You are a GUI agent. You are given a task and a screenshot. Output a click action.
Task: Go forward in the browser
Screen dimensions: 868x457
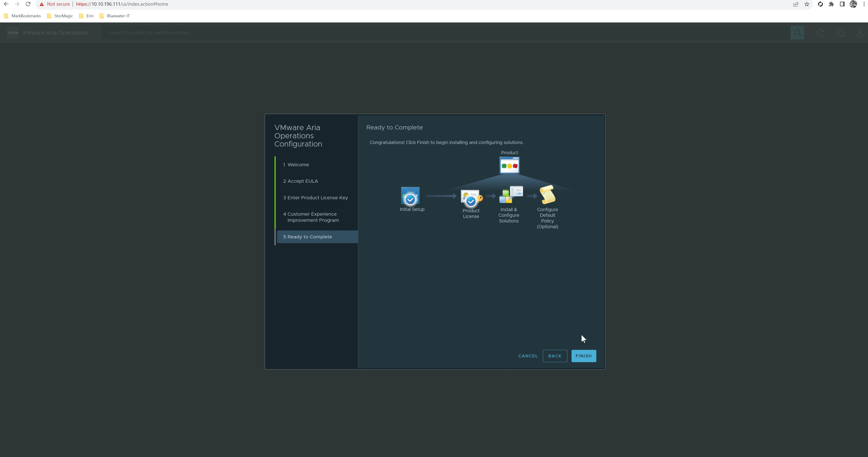coord(17,4)
